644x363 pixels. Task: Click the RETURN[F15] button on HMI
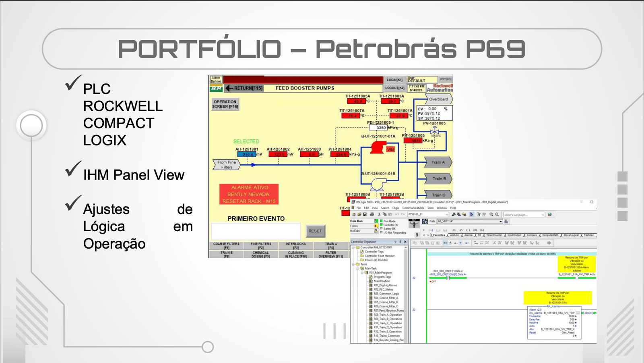click(244, 88)
